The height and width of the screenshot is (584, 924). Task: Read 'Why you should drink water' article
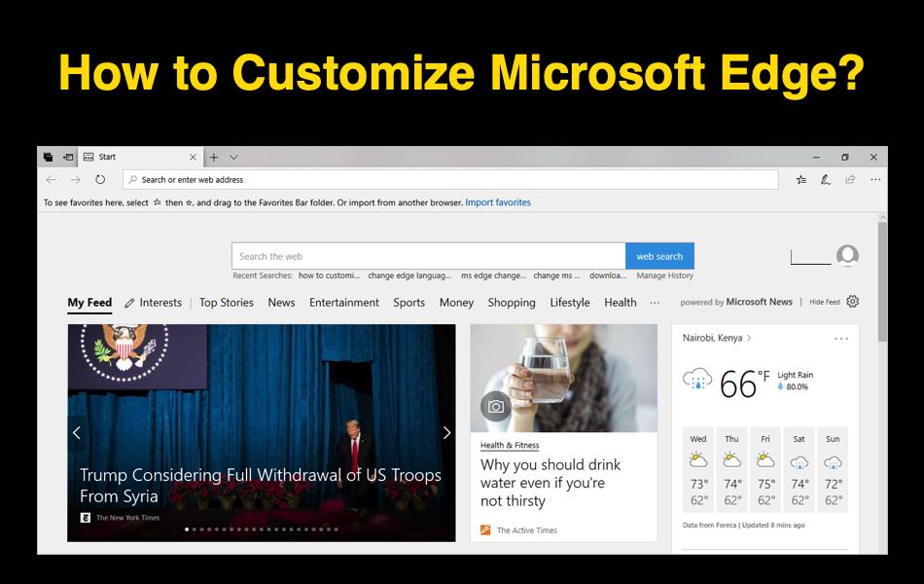tap(551, 483)
